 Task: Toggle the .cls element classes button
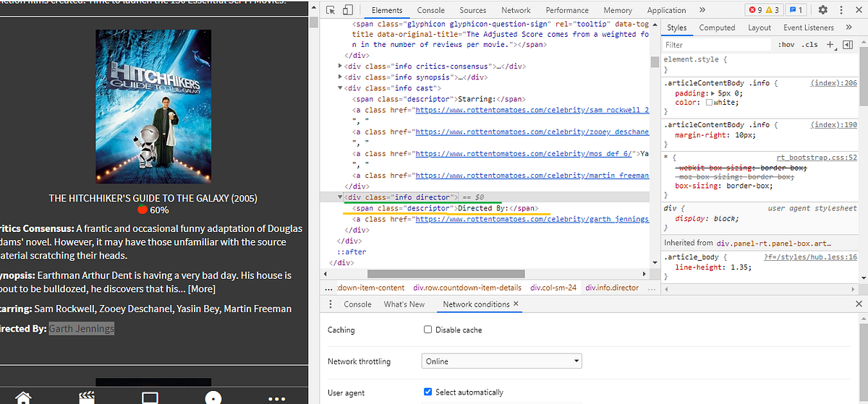[x=810, y=44]
